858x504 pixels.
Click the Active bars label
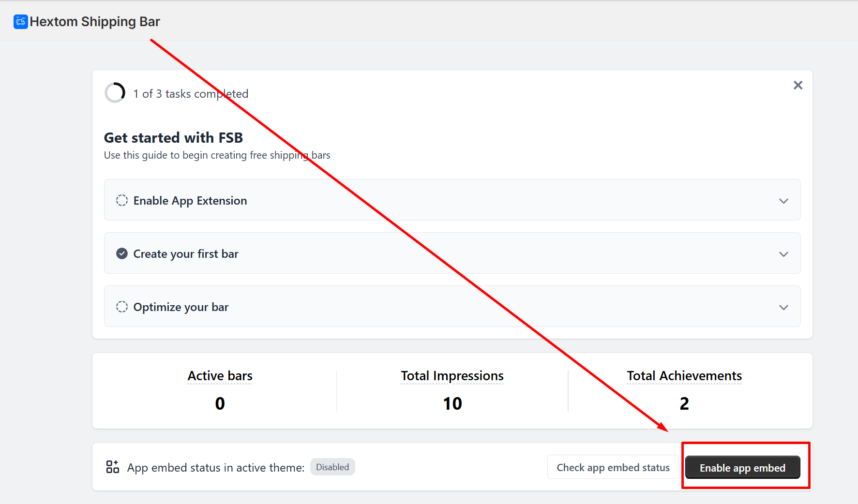220,376
